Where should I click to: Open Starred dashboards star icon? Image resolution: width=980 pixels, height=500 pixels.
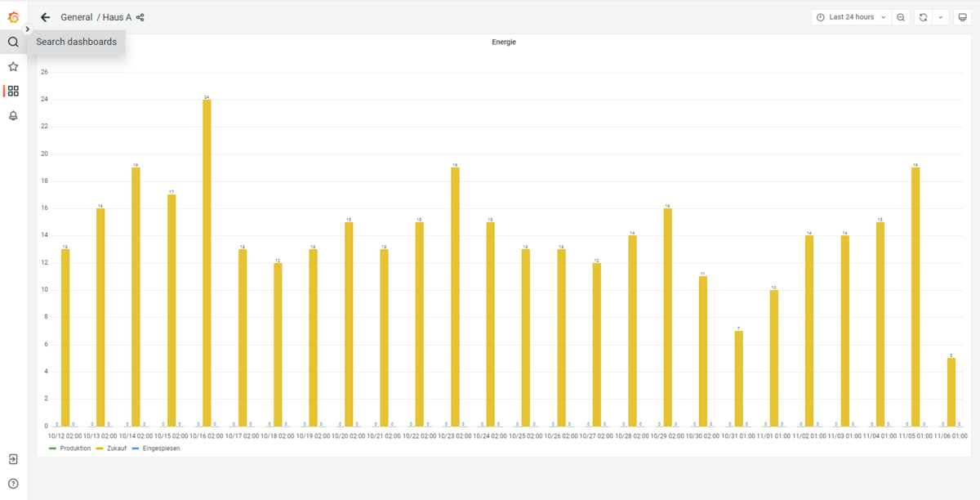(13, 67)
